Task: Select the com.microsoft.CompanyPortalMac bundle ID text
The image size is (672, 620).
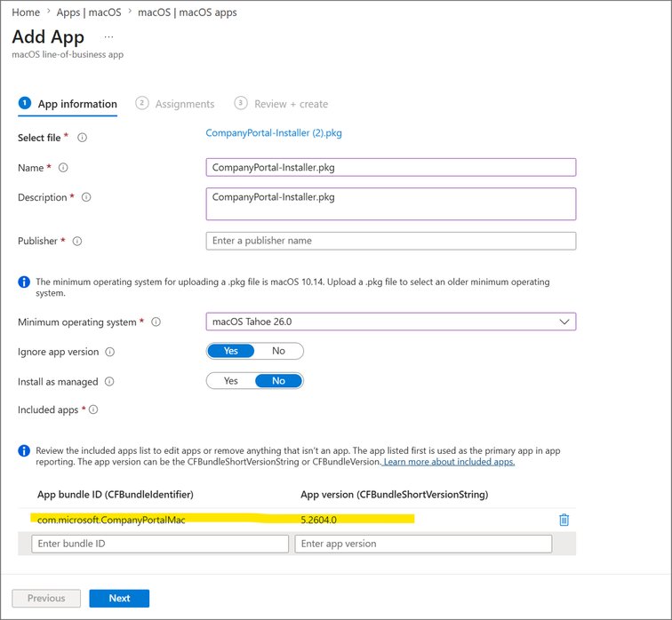Action: click(x=111, y=520)
